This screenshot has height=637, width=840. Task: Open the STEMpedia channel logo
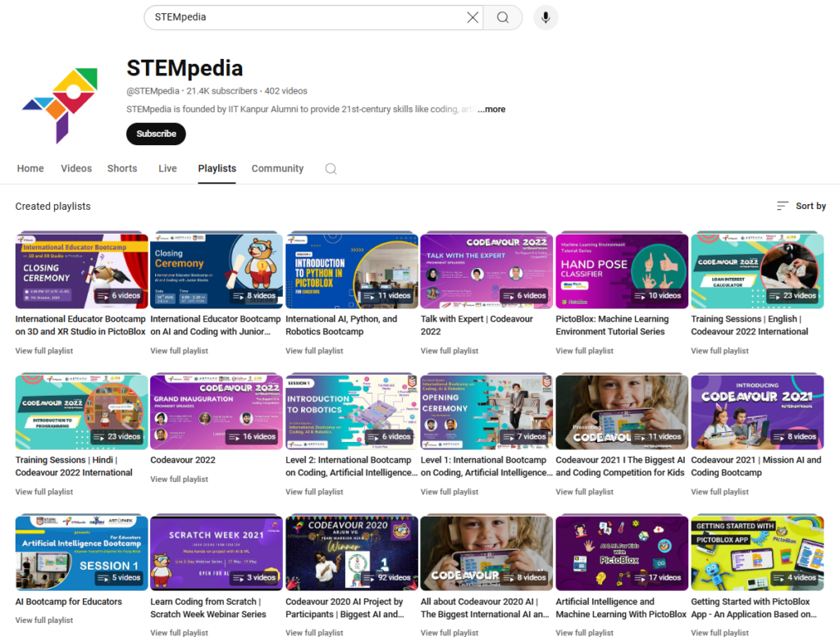[59, 106]
